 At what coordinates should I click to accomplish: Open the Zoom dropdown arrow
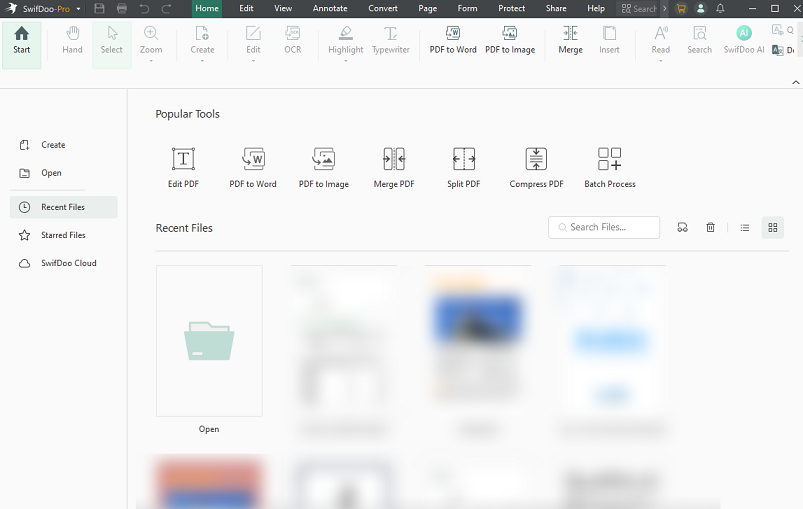point(151,61)
